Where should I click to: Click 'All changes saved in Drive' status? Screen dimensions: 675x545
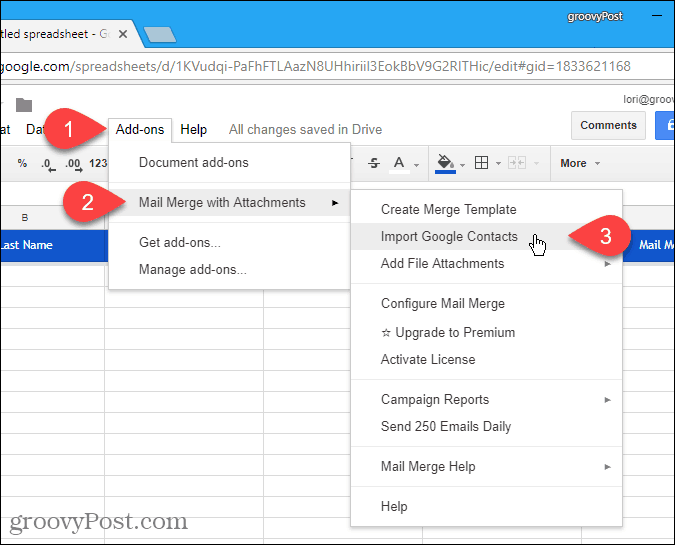click(305, 130)
